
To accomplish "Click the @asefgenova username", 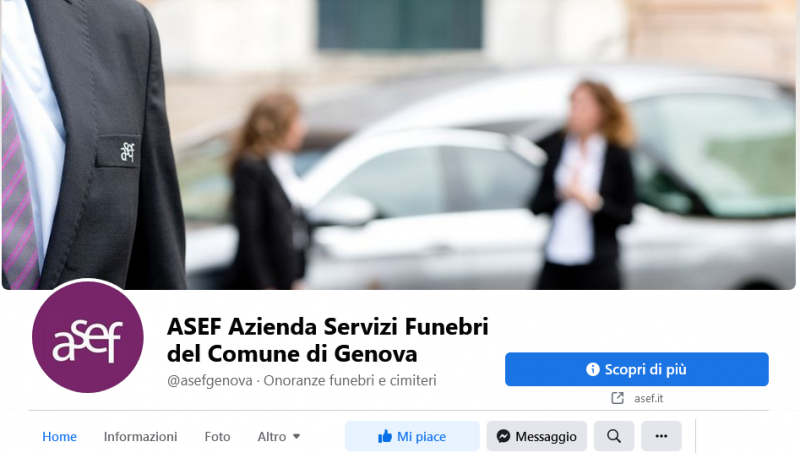I will tap(210, 381).
